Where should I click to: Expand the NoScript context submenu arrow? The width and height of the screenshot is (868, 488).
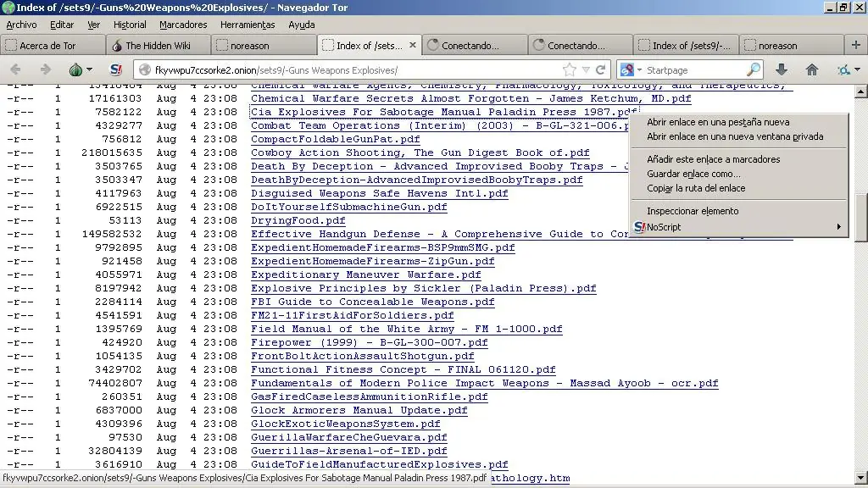click(838, 227)
